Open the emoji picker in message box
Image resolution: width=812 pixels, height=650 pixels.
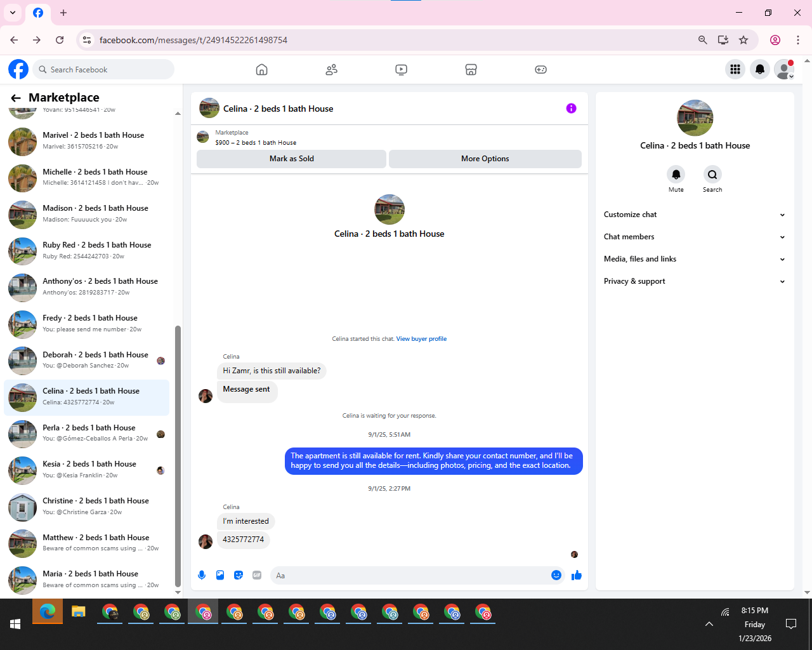pos(556,575)
